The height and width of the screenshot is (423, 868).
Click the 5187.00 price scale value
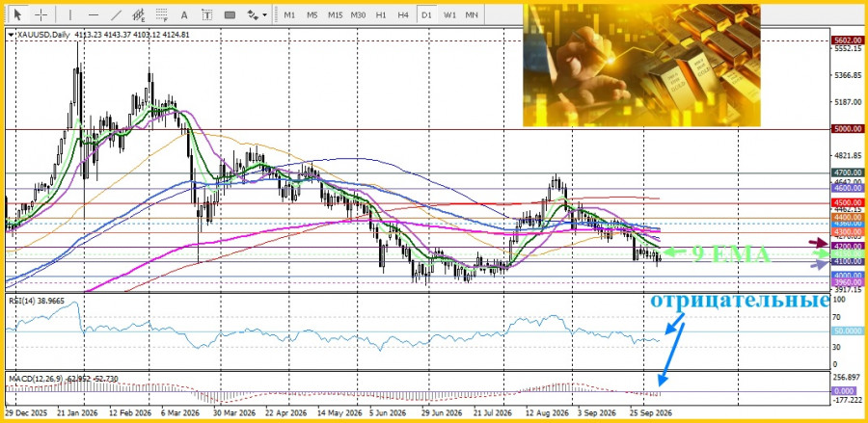[848, 102]
